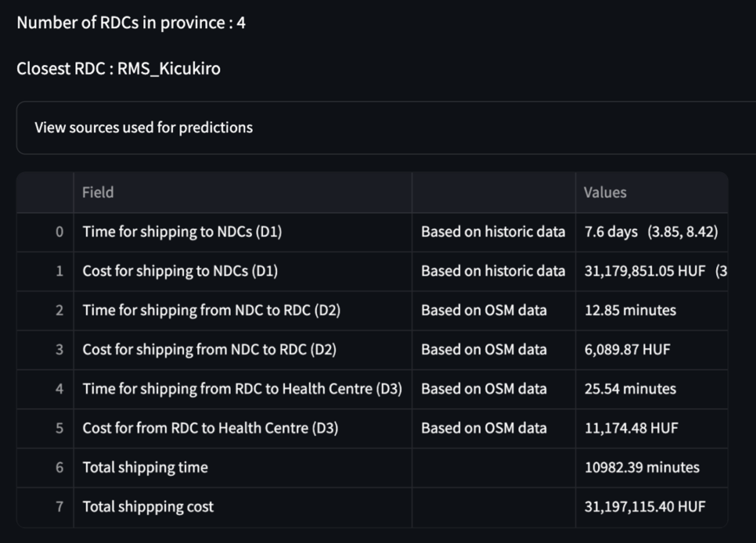Click the 6,089.87 HUF value cell
Viewport: 756px width, 543px height.
652,350
